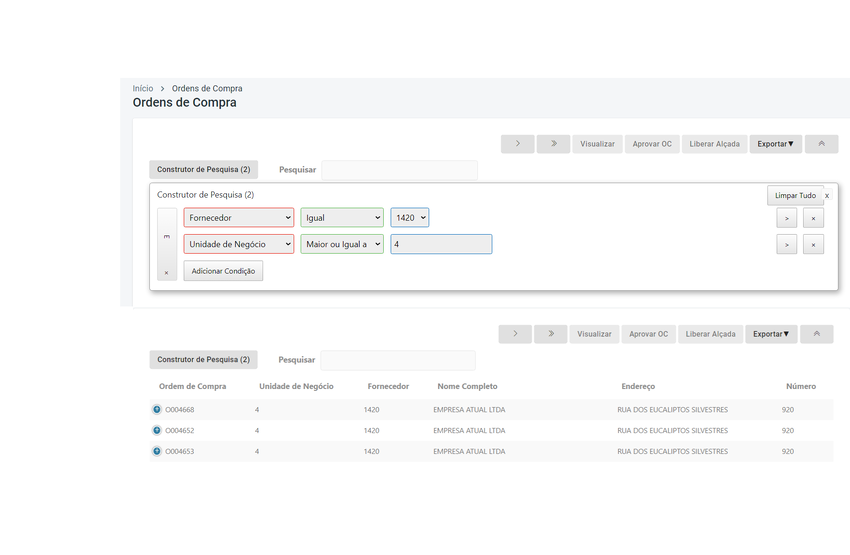850x555 pixels.
Task: Close search builder panel via x next to Limpar Tudo
Action: [827, 196]
